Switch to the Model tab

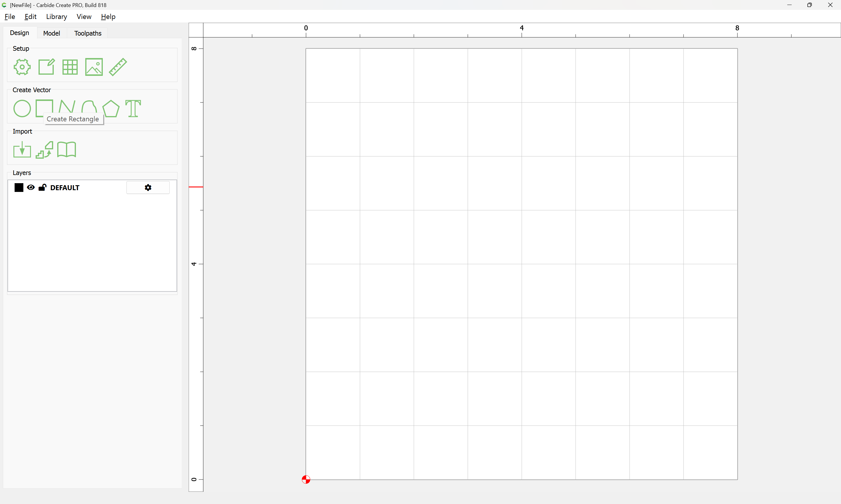coord(52,33)
